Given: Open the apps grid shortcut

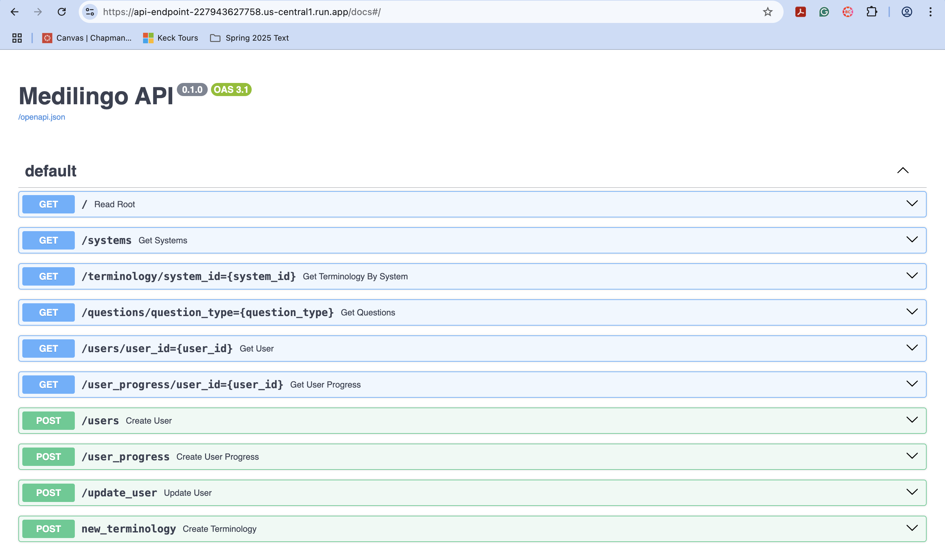Looking at the screenshot, I should [x=17, y=38].
